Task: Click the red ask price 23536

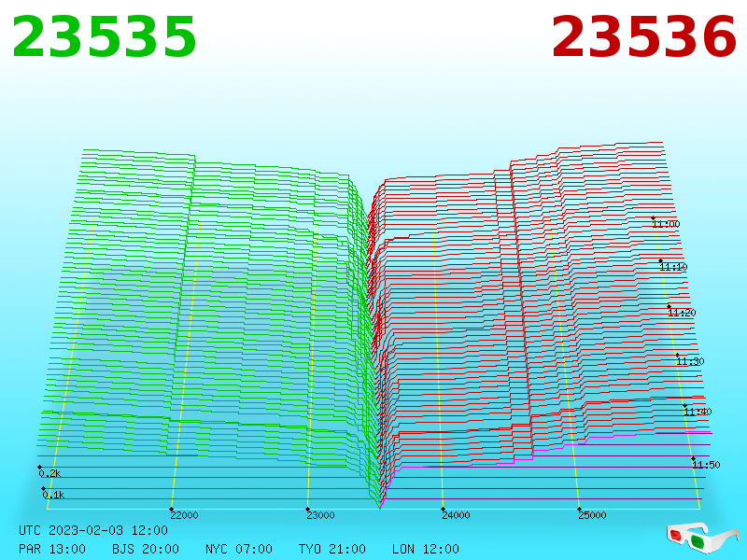Action: point(643,37)
